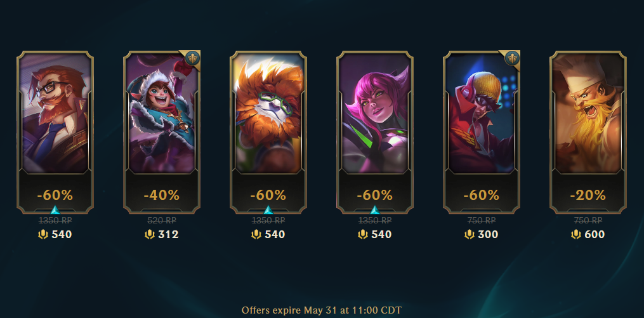This screenshot has width=644, height=318.
Task: Click the -40% discount label
Action: (161, 195)
